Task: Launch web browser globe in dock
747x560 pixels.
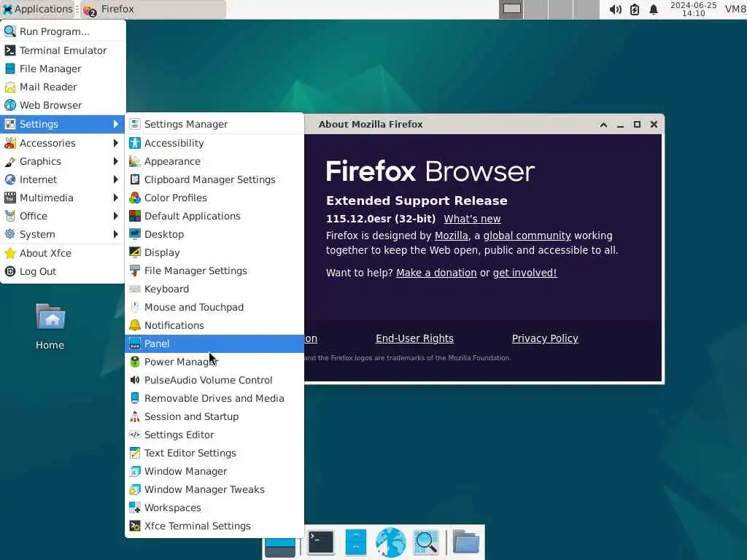Action: pyautogui.click(x=391, y=542)
